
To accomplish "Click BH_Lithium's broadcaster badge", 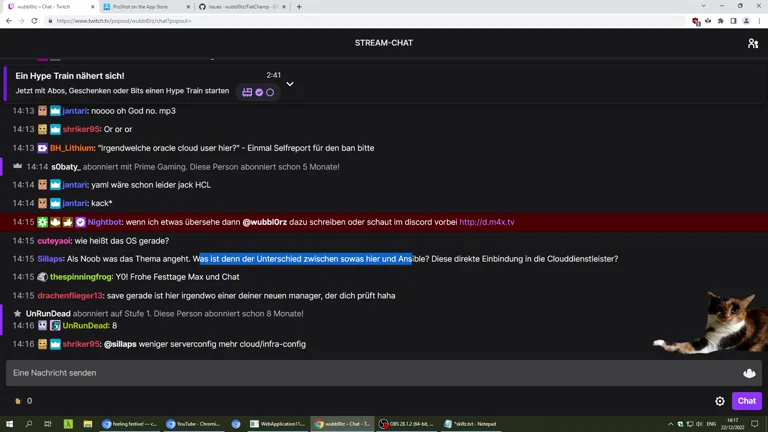I will tap(43, 148).
